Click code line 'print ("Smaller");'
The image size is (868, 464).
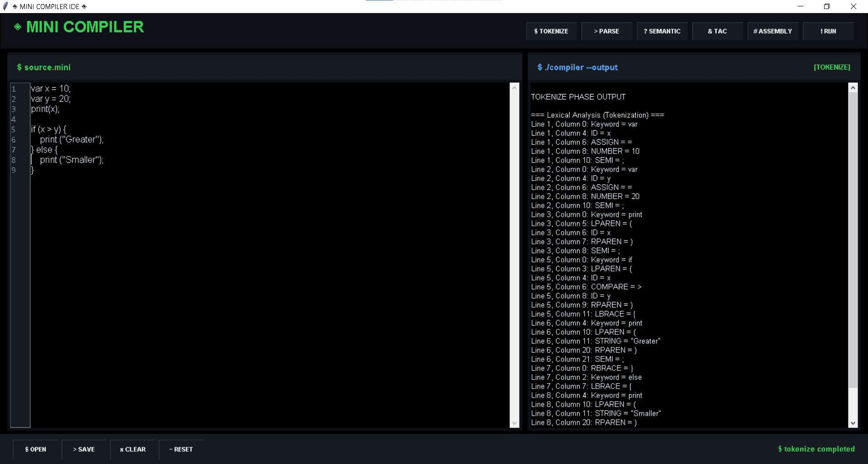coord(72,160)
